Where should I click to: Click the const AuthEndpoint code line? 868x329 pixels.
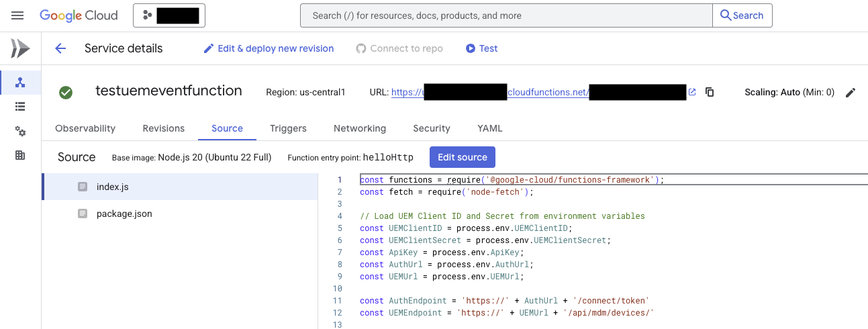point(505,301)
